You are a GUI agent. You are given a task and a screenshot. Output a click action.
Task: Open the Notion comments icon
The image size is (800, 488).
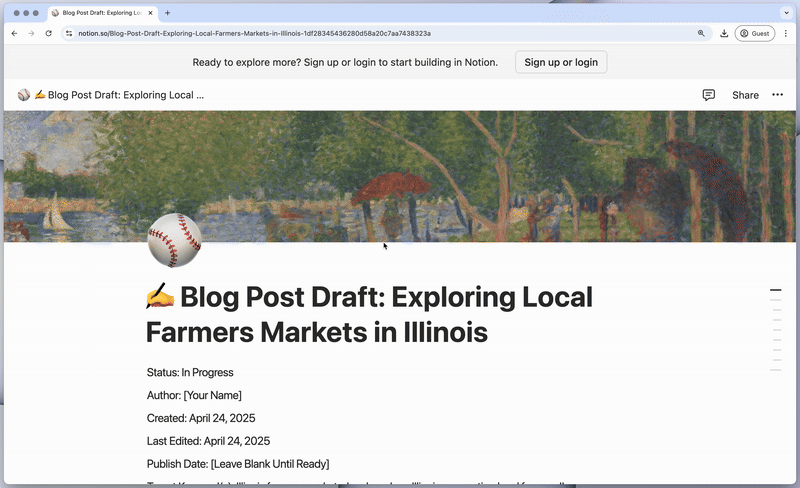click(709, 95)
